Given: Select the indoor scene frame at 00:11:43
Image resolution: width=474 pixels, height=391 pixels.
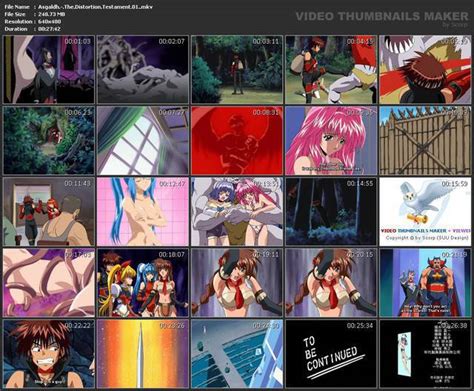Looking at the screenshot, I should (49, 212).
